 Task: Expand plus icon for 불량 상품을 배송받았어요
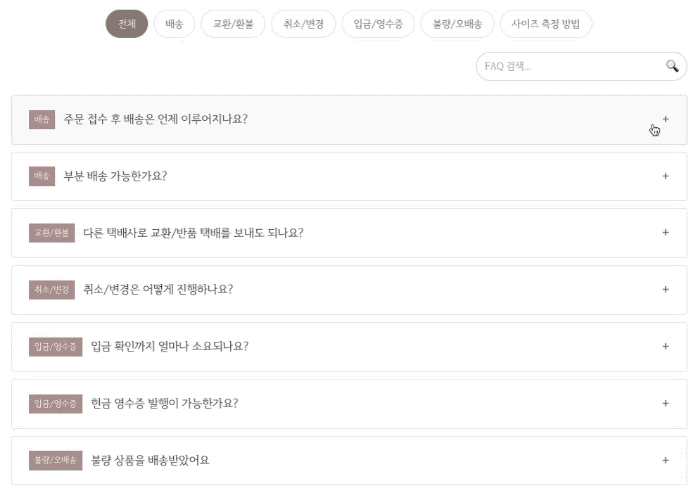666,461
